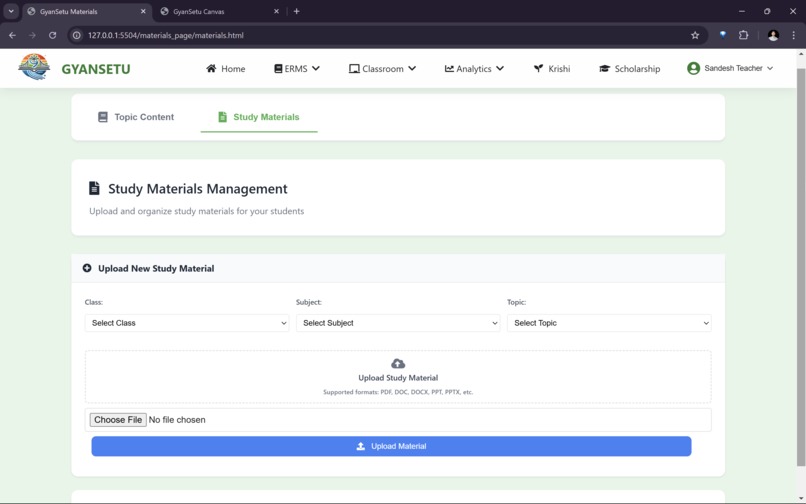Click the Scholarship graduation cap icon
The width and height of the screenshot is (806, 504).
[604, 68]
